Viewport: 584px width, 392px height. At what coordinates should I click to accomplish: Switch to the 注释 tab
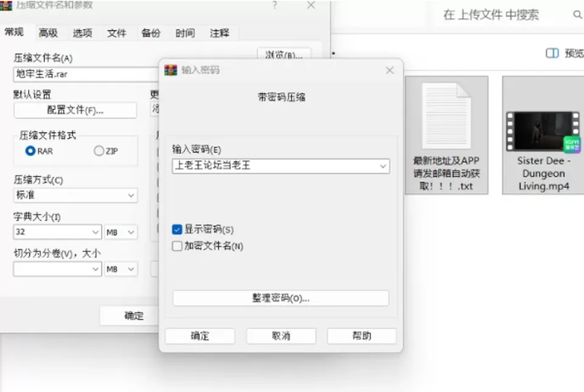click(220, 33)
